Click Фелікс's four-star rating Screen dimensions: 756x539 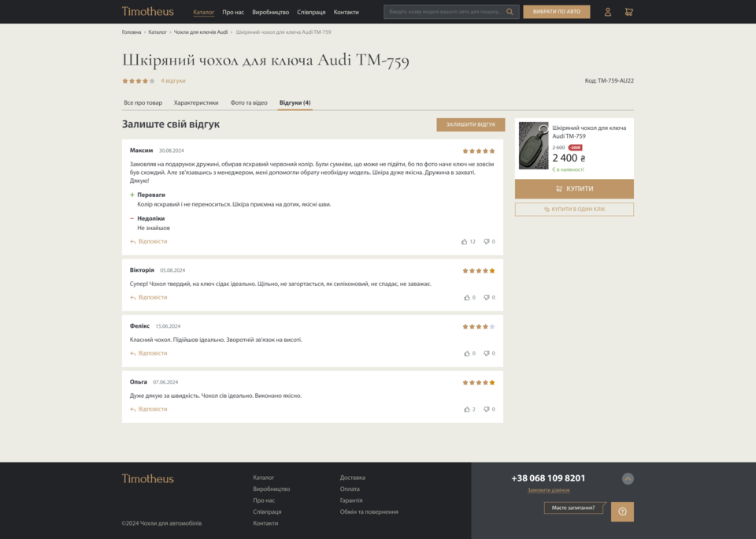(479, 327)
